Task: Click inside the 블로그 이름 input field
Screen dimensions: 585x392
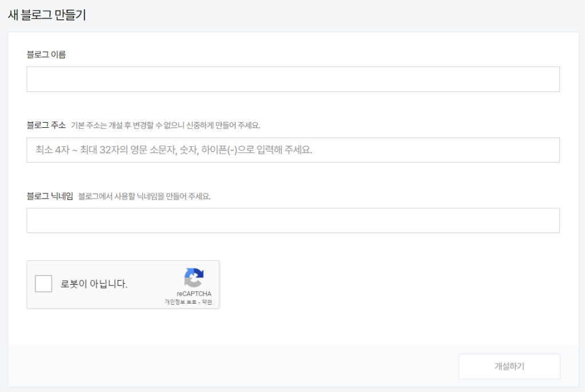Action: 292,79
